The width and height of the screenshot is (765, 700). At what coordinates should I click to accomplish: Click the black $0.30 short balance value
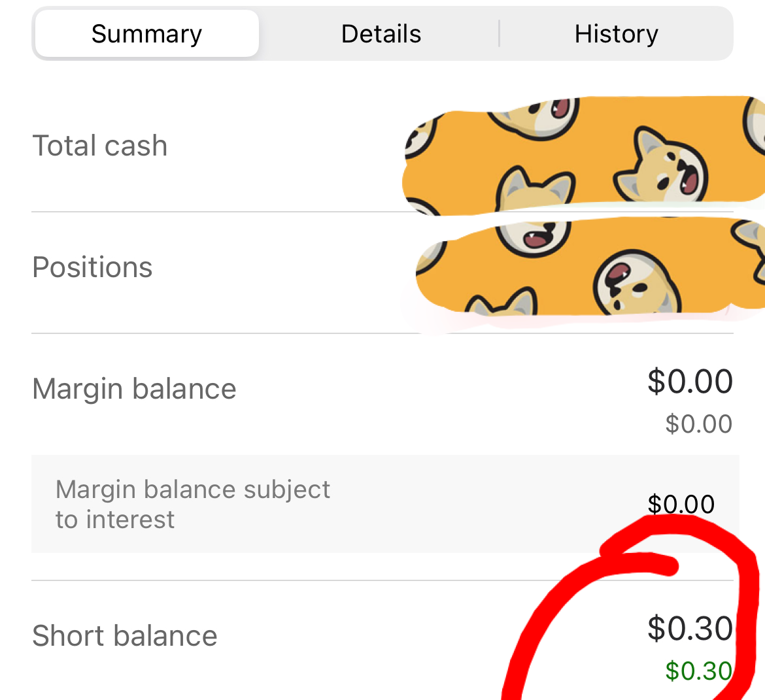pos(690,628)
